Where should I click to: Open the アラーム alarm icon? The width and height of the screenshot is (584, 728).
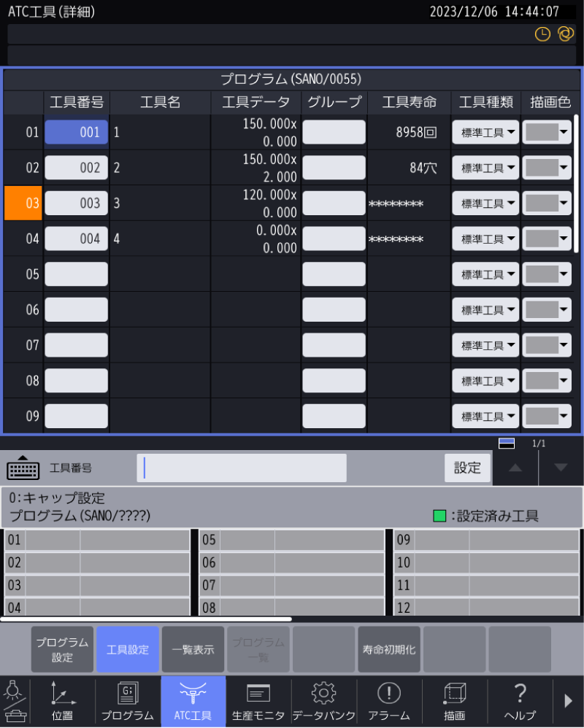388,701
